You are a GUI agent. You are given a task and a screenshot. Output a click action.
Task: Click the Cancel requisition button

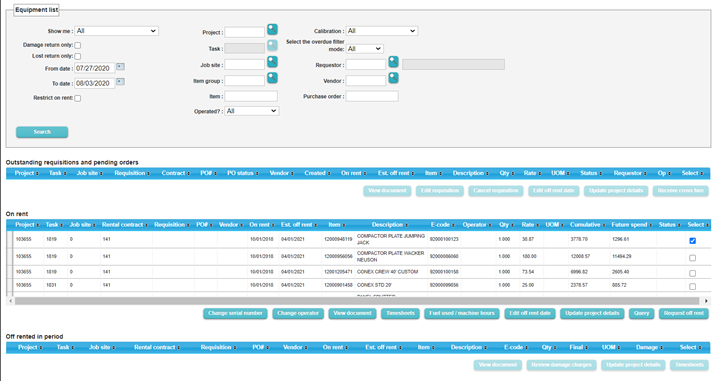click(496, 191)
